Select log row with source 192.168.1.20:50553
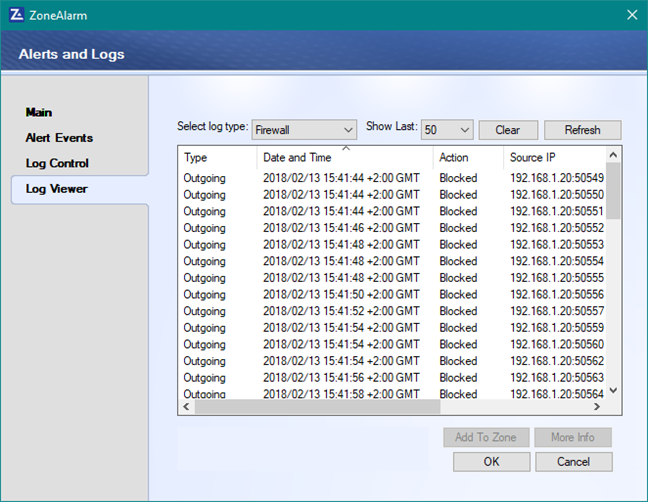648x502 pixels. coord(393,245)
